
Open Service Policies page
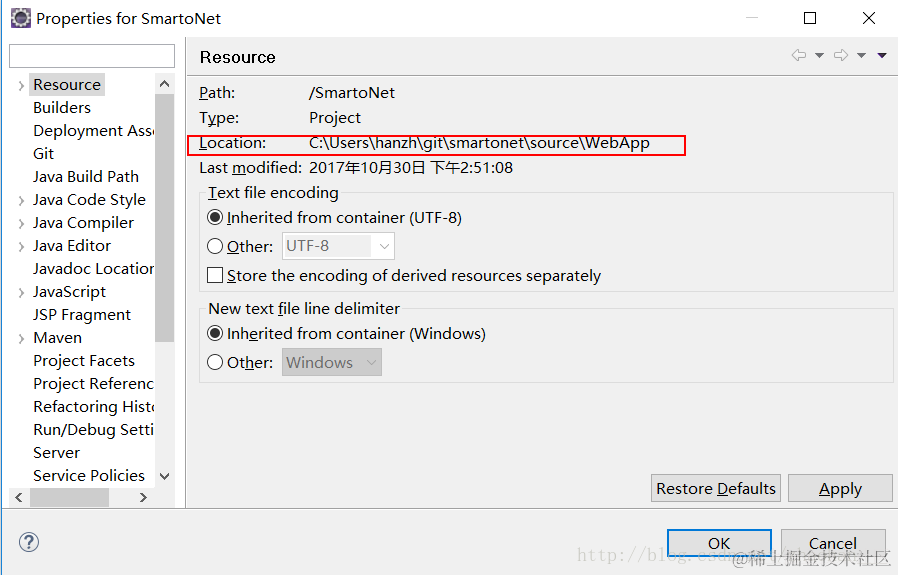click(89, 475)
